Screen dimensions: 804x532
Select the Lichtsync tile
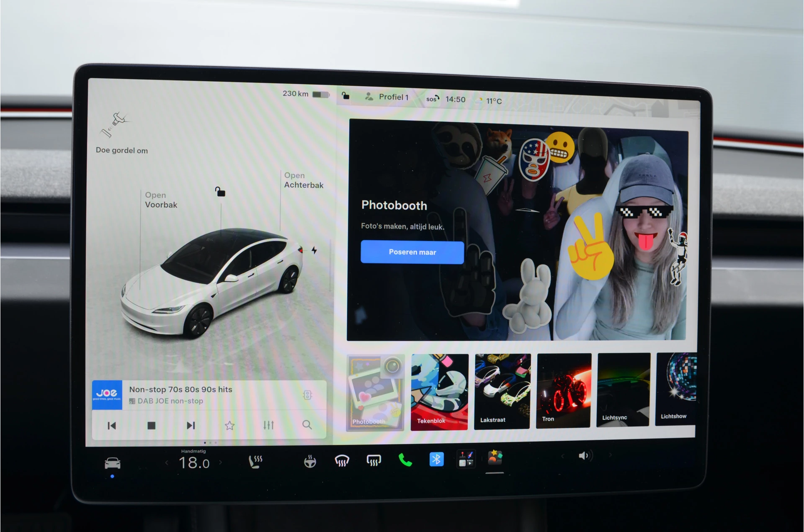click(623, 389)
